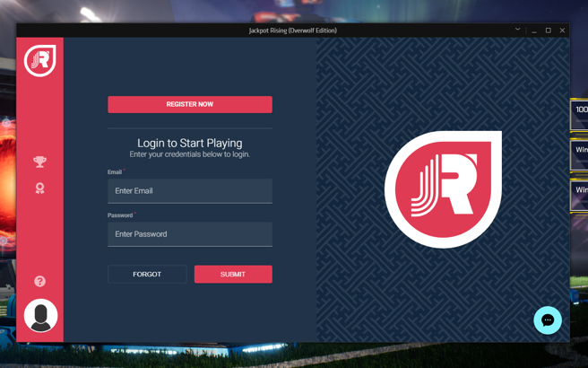The image size is (588, 368).
Task: Open the help question mark icon
Action: tap(39, 281)
